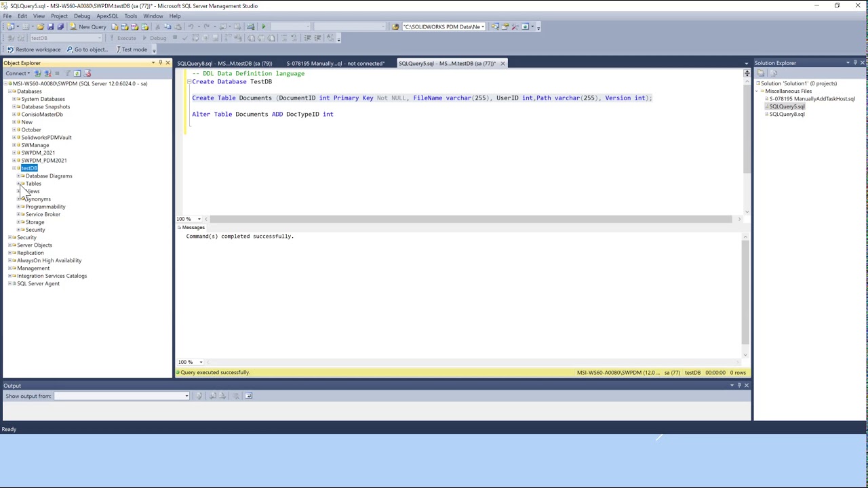
Task: Open the Window menu
Action: pyautogui.click(x=153, y=16)
